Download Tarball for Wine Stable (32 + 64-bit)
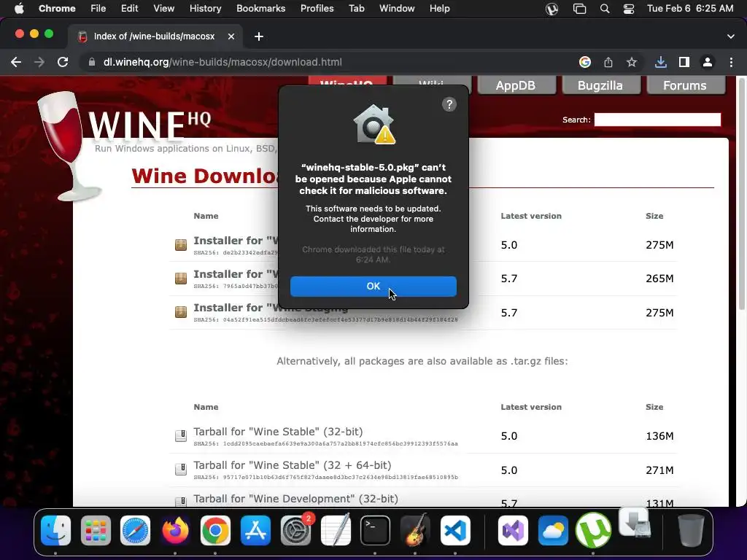Viewport: 747px width, 560px height. pyautogui.click(x=292, y=464)
